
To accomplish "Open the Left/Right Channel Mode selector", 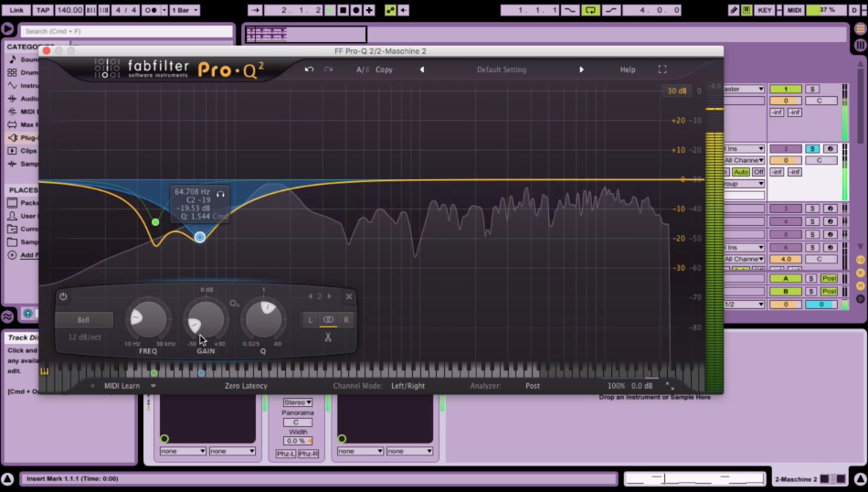I will click(408, 386).
